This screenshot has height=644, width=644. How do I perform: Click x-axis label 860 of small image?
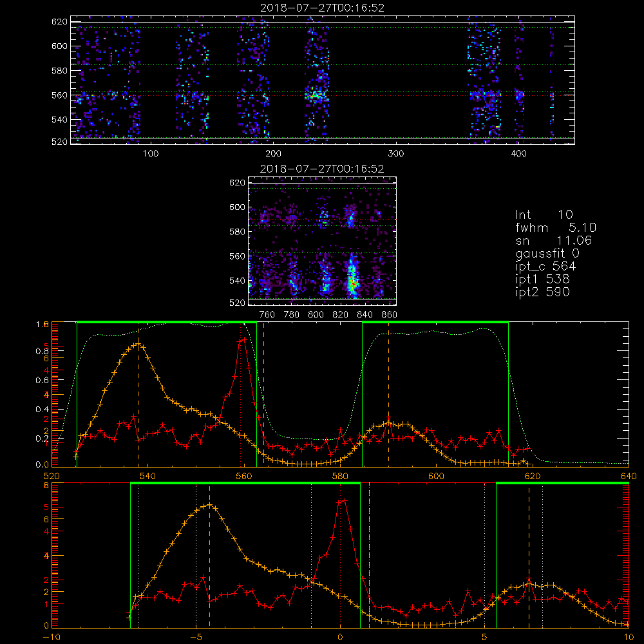click(390, 315)
